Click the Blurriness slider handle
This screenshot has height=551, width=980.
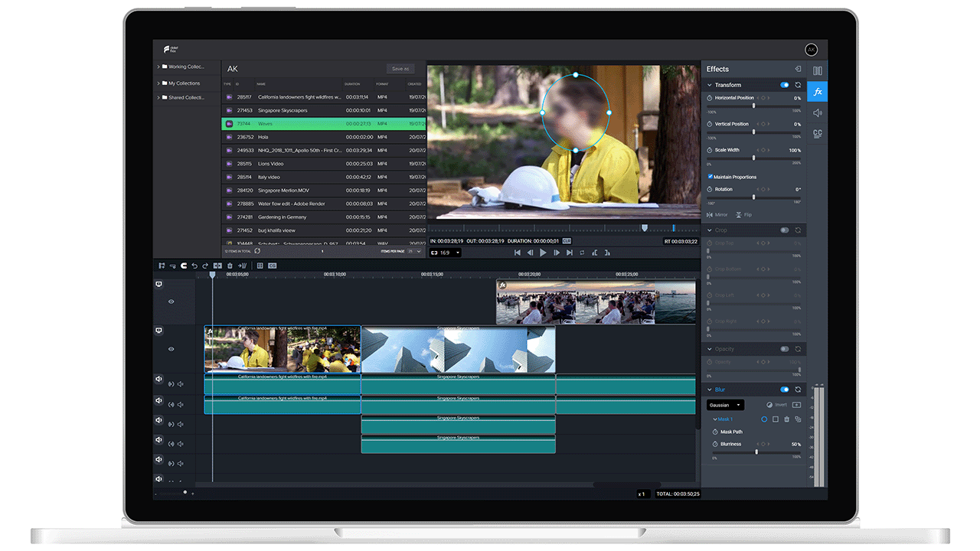[x=756, y=452]
